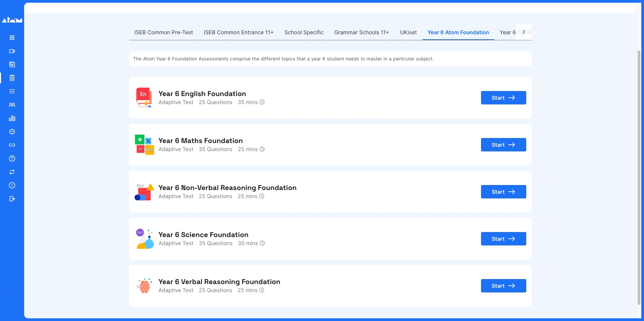This screenshot has width=644, height=321.
Task: Click the English Foundation book icon
Action: coord(144,97)
